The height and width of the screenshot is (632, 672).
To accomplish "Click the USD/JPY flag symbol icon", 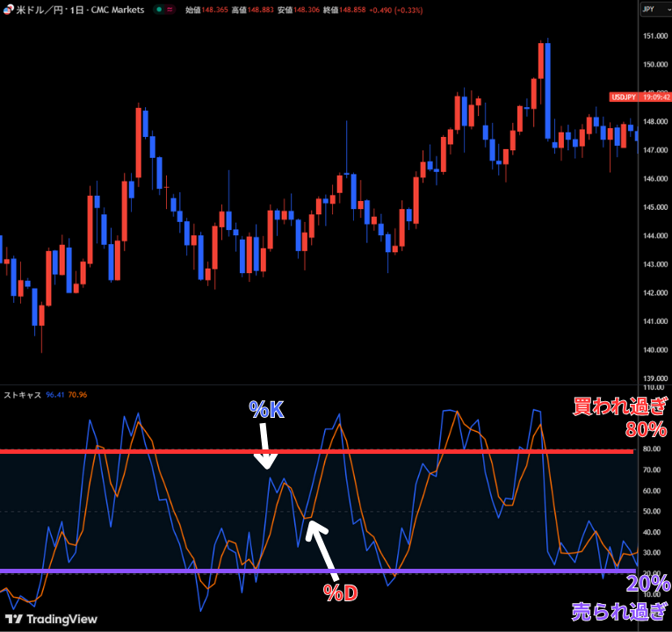I will click(x=9, y=10).
